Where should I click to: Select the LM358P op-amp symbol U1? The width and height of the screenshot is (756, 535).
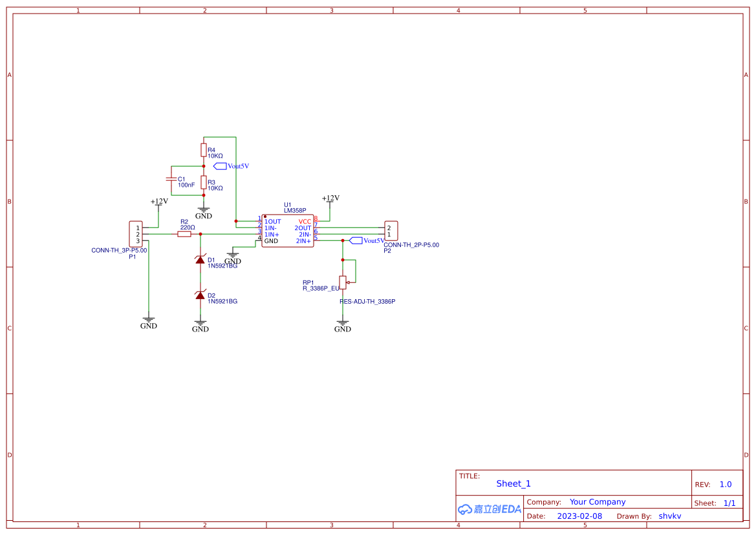tap(287, 231)
